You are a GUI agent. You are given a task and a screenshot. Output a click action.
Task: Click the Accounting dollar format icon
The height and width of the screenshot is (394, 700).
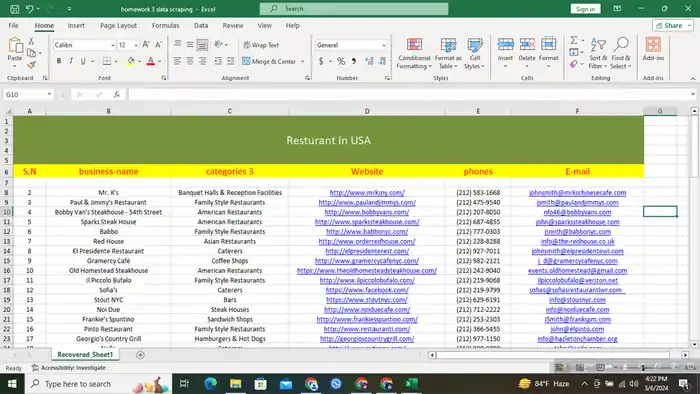321,61
